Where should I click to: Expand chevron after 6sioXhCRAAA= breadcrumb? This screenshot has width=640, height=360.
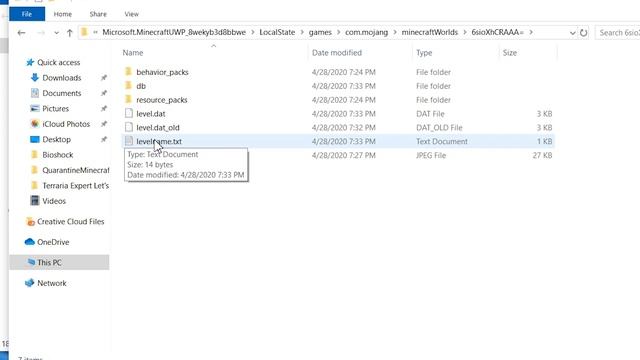(531, 32)
